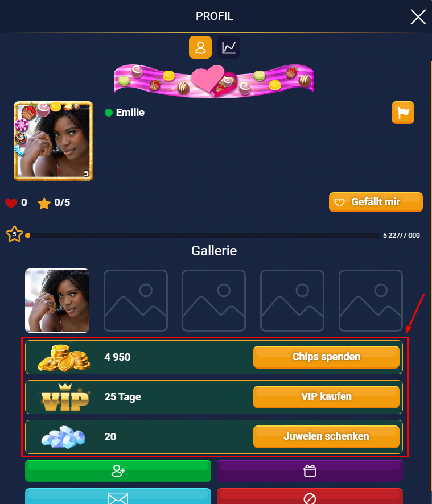Image resolution: width=432 pixels, height=504 pixels.
Task: Report user with the flag icon
Action: pos(403,113)
